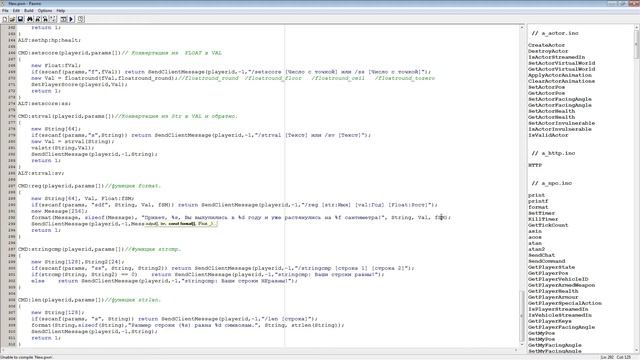Select CreateActor in the function list
The height and width of the screenshot is (360, 640).
(547, 45)
